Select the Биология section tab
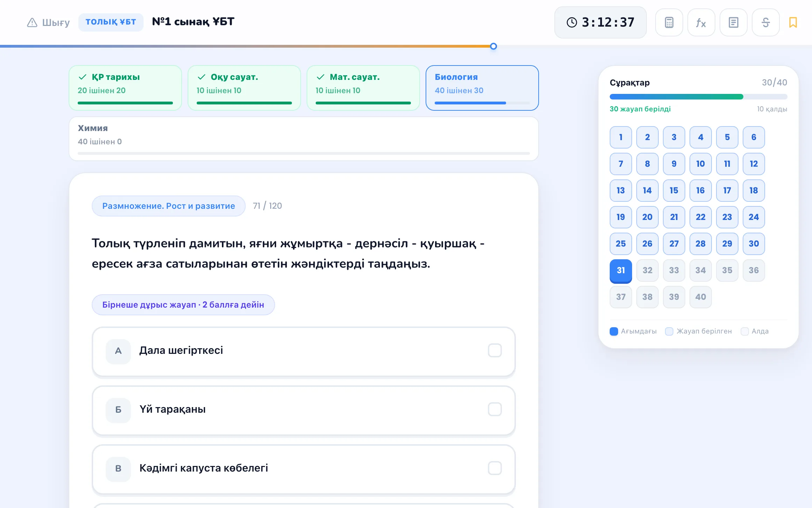 click(482, 88)
